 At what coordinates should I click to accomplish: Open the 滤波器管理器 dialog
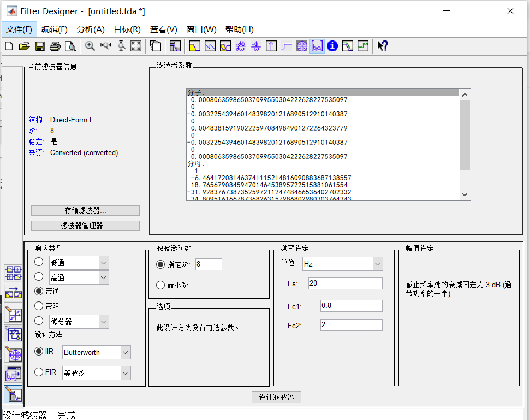[85, 226]
